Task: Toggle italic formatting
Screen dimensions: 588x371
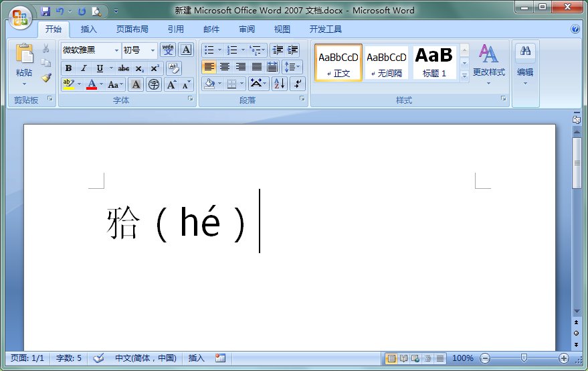Action: point(84,68)
